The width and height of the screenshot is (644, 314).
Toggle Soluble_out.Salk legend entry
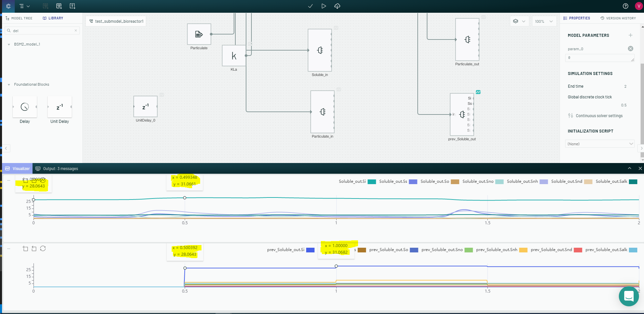(616, 181)
